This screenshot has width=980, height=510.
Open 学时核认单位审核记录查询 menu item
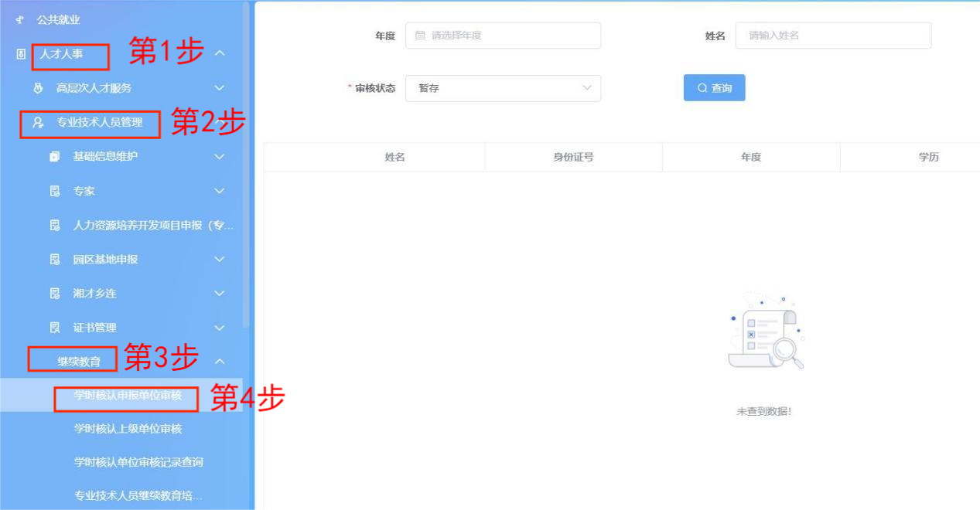click(138, 462)
